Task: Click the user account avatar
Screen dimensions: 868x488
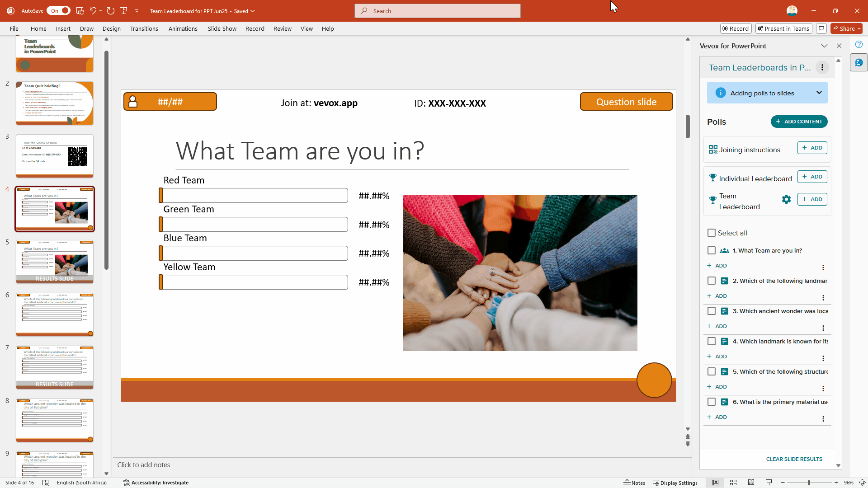Action: click(x=792, y=11)
